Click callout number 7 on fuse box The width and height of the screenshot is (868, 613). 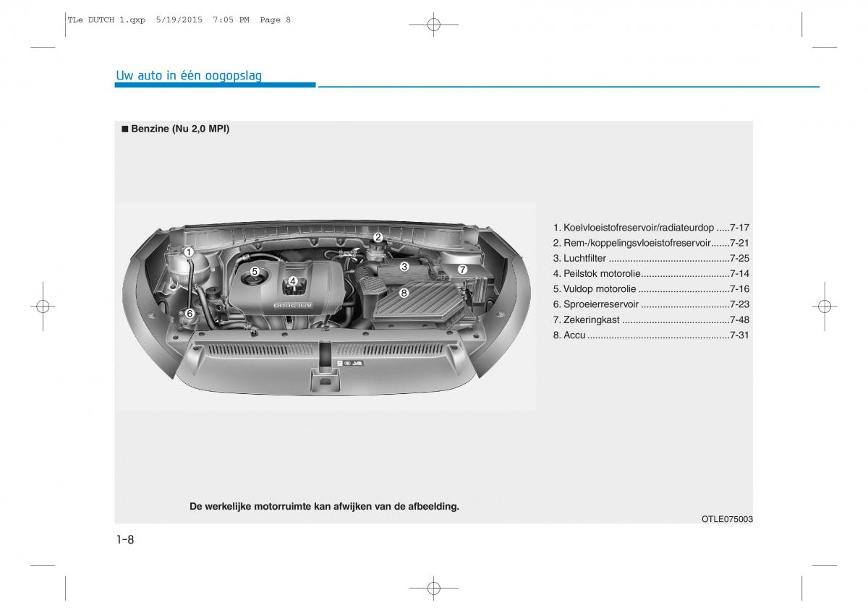pos(462,270)
